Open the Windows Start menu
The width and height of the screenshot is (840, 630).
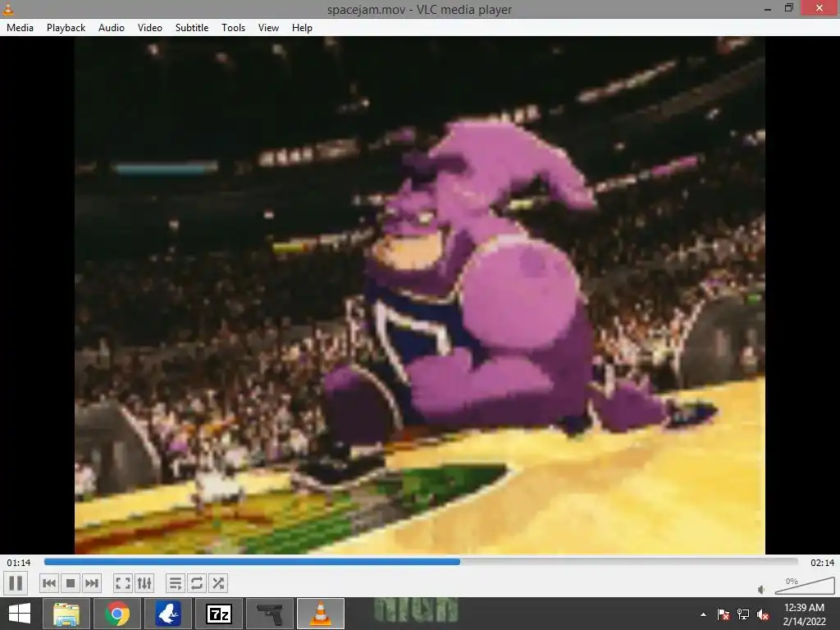click(x=20, y=614)
